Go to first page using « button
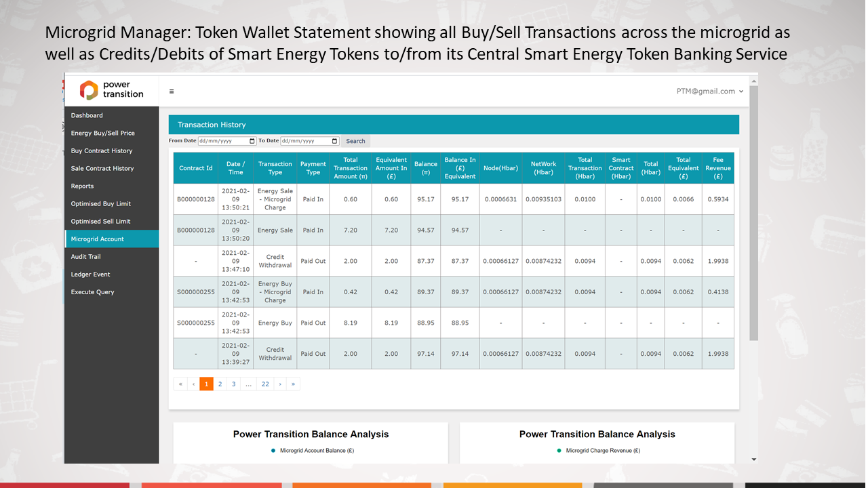 pyautogui.click(x=180, y=384)
